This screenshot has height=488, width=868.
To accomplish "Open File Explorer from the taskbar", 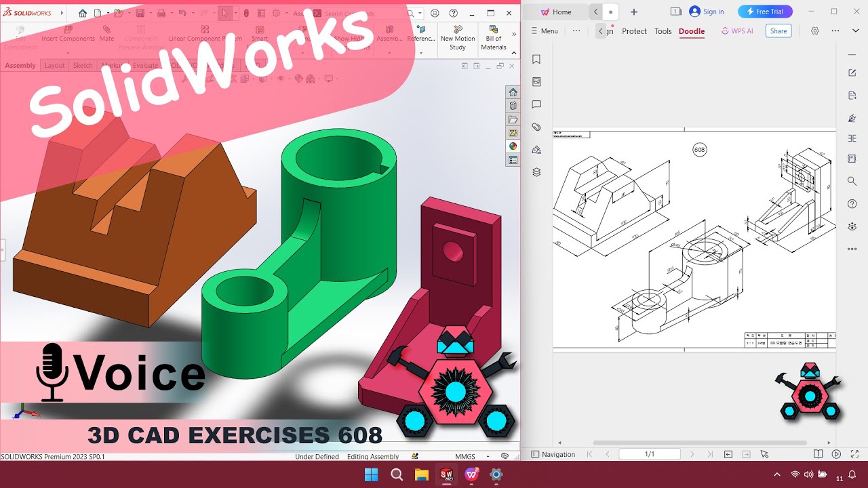I will (x=422, y=474).
